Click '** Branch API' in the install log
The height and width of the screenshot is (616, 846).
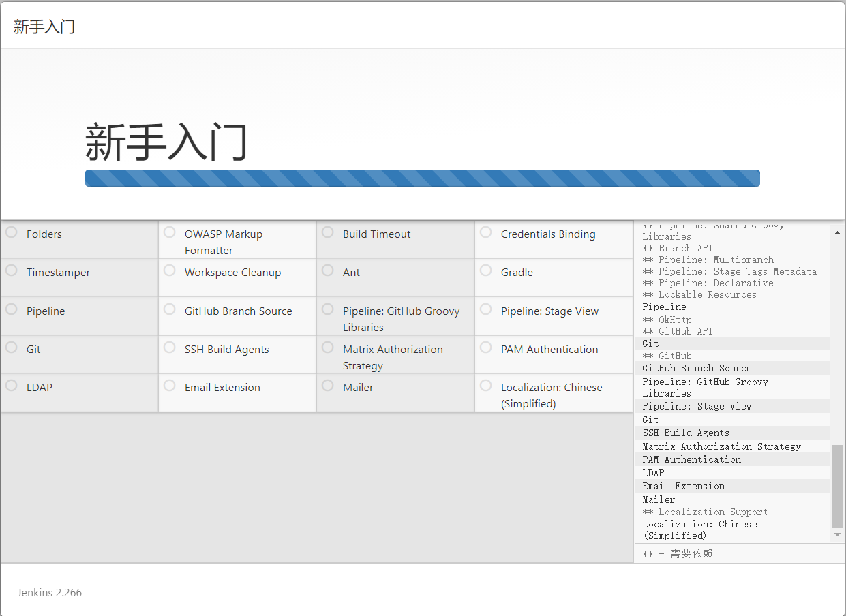[678, 249]
